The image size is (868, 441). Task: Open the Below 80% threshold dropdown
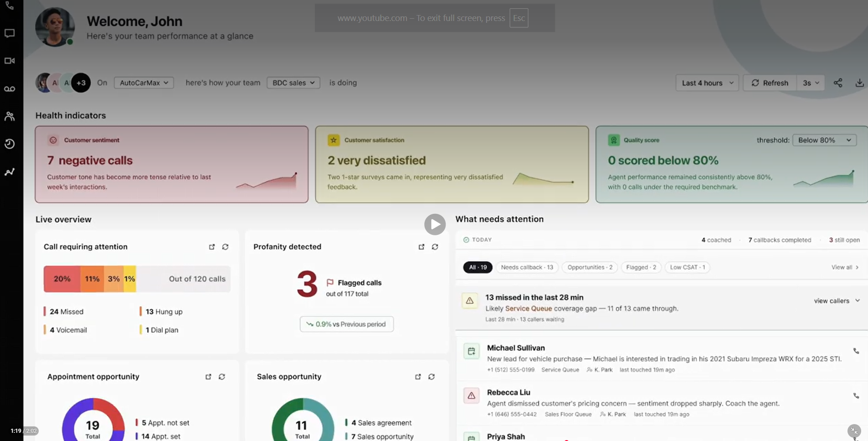(824, 140)
